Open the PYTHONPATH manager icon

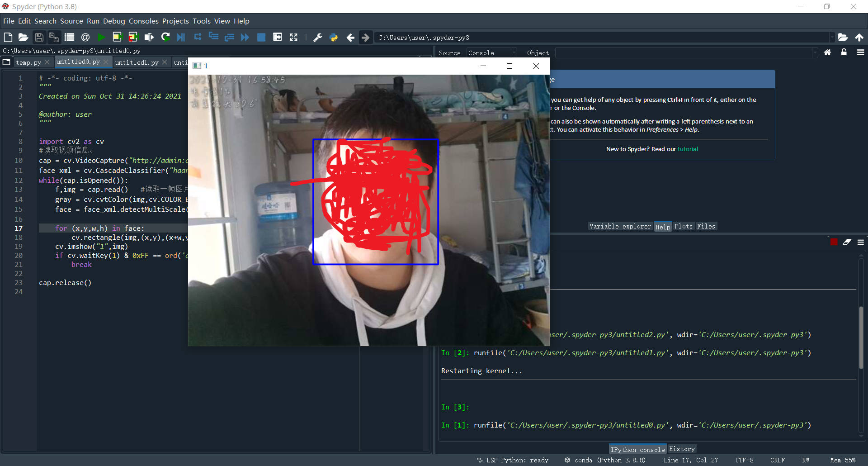tap(334, 38)
